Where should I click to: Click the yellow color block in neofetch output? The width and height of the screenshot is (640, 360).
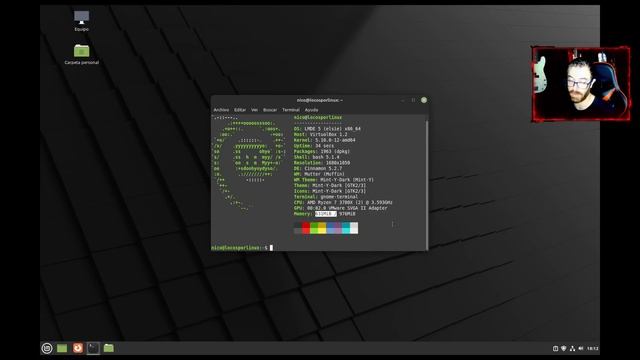pos(322,228)
